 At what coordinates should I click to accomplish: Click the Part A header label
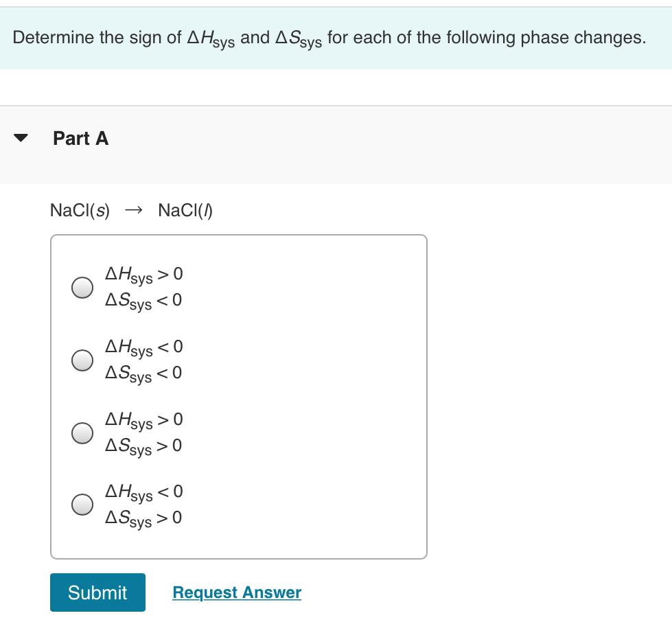(x=80, y=138)
